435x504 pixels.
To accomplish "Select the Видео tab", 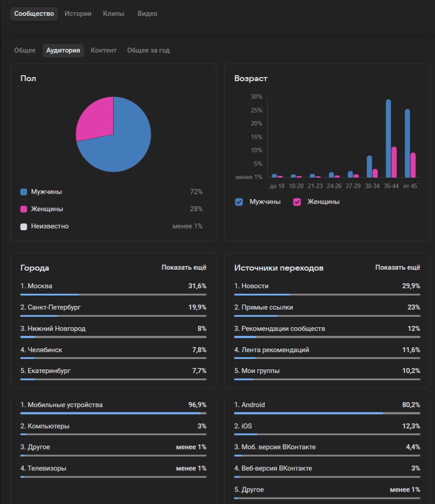I will [147, 14].
